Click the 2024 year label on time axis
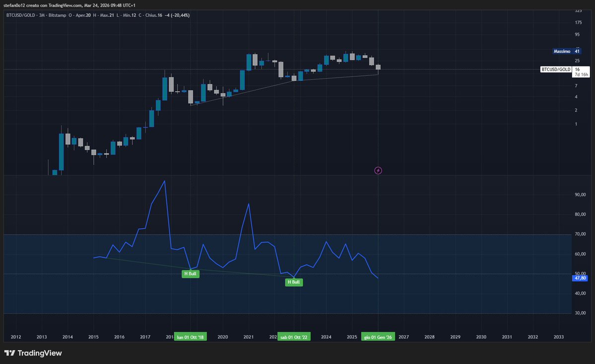This screenshot has height=364, width=595. [x=326, y=337]
